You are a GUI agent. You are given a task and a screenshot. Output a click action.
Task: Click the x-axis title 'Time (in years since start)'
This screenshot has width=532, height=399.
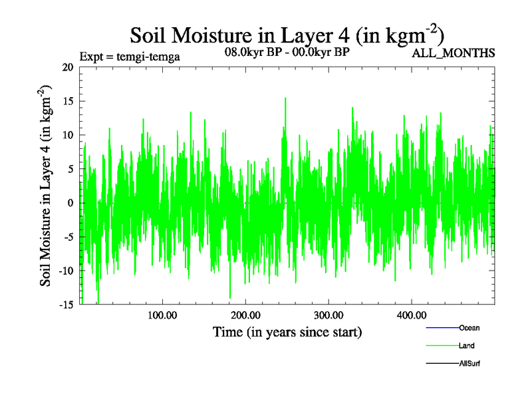click(x=287, y=332)
